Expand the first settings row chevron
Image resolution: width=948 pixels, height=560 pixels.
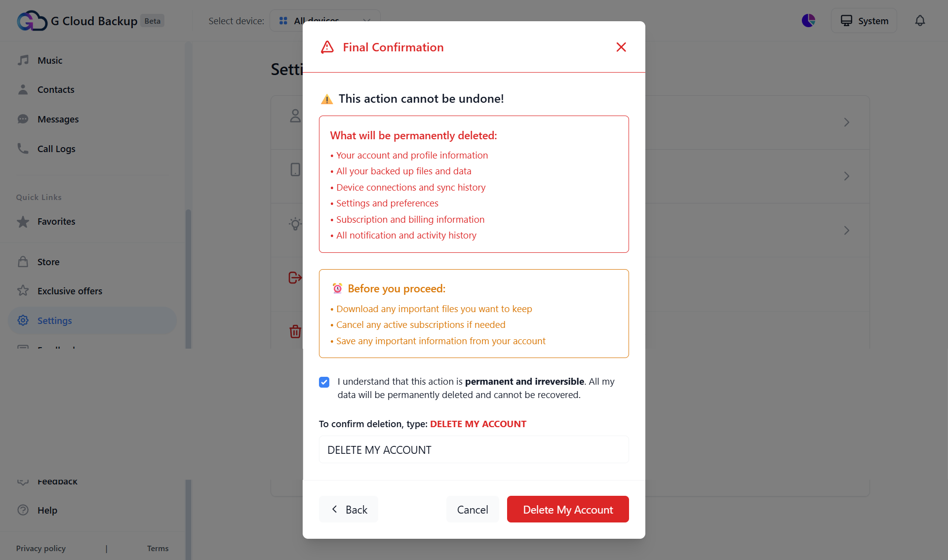click(x=846, y=122)
